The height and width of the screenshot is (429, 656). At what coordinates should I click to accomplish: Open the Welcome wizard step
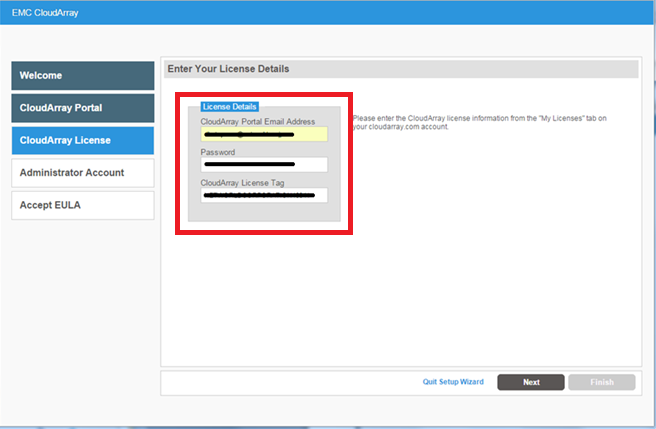tap(83, 76)
